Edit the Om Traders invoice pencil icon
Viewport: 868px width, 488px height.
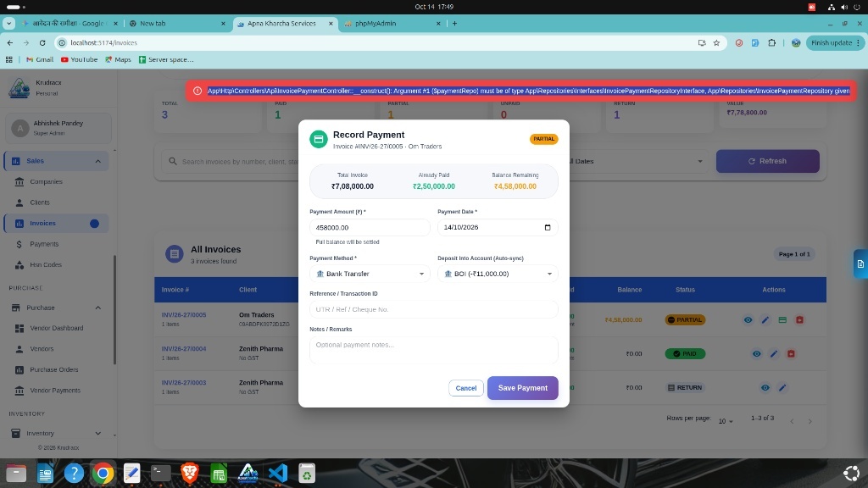[765, 319]
